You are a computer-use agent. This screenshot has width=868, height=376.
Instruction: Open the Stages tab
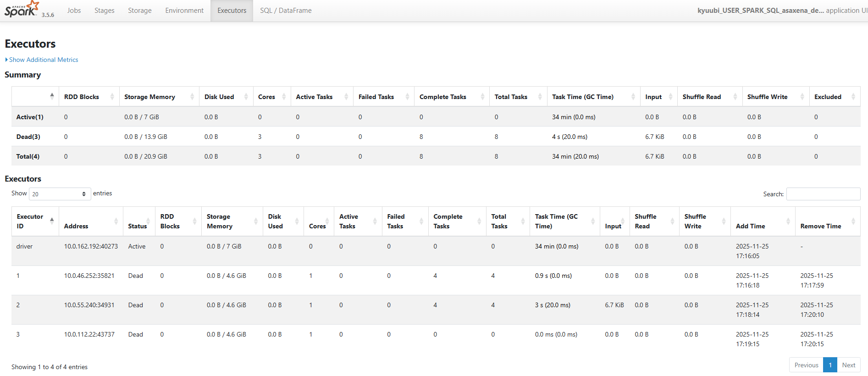(x=105, y=11)
